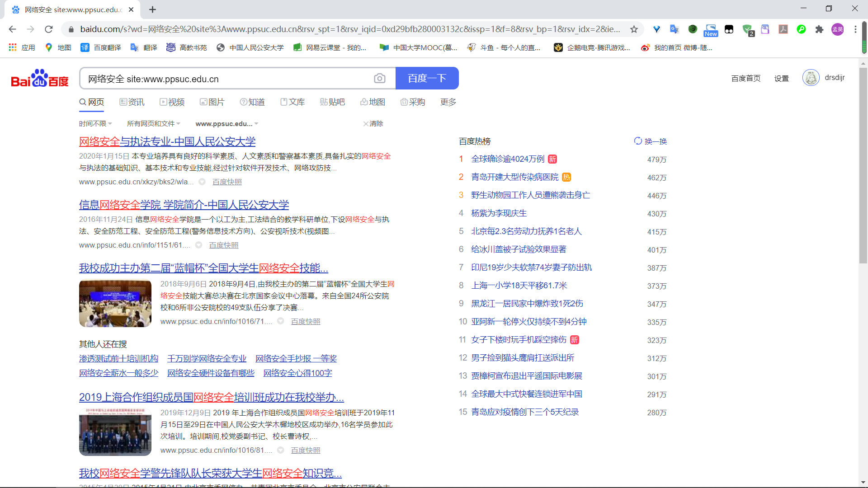Switch to 采购 tab

[413, 102]
